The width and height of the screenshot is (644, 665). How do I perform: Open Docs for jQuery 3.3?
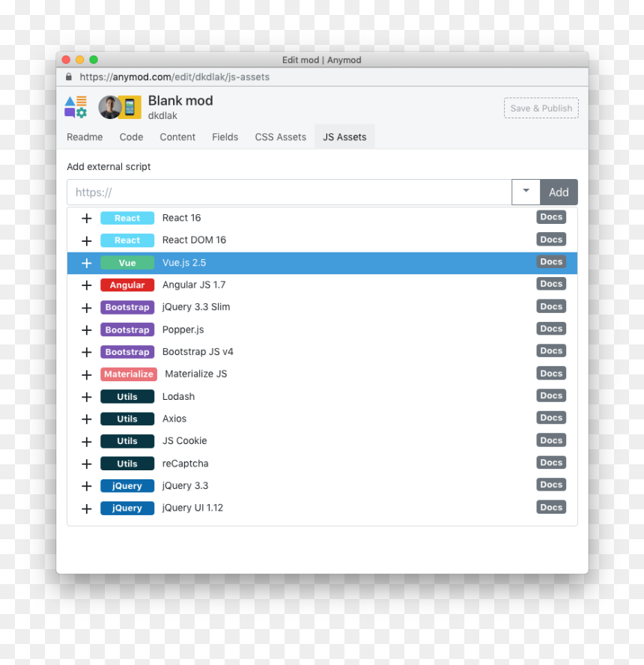[551, 485]
